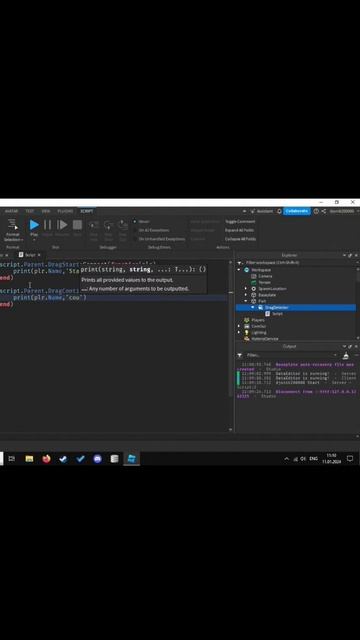Image resolution: width=360 pixels, height=640 pixels.
Task: Click Step Over debugger icon
Action: coord(108,225)
